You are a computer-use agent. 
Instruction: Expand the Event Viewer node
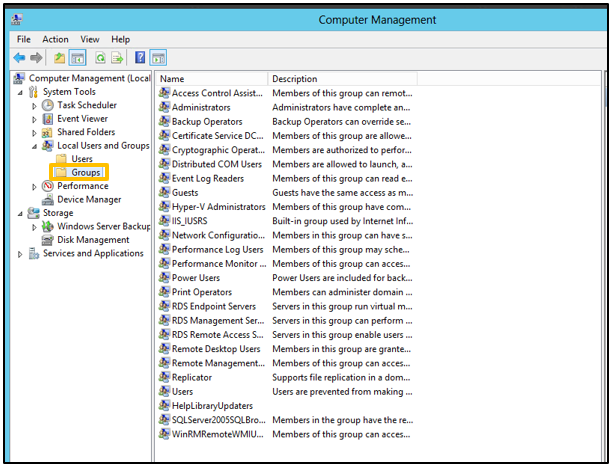pos(34,119)
